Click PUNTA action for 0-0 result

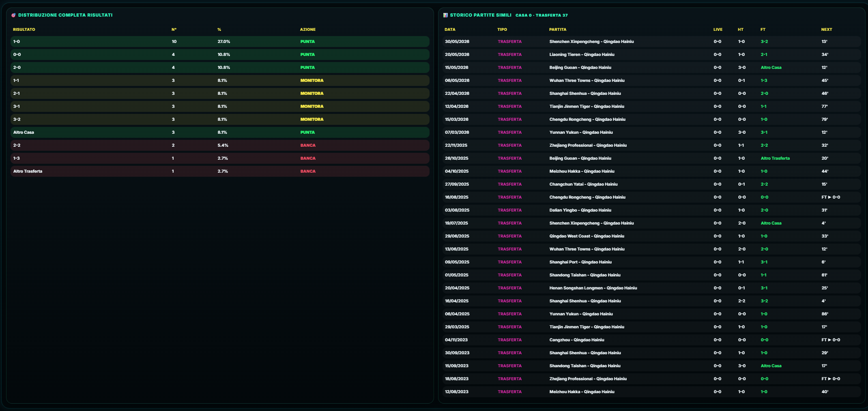click(307, 54)
